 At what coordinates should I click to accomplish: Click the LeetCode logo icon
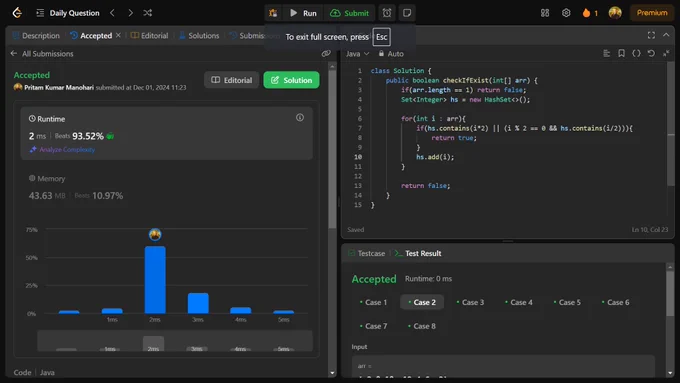17,13
